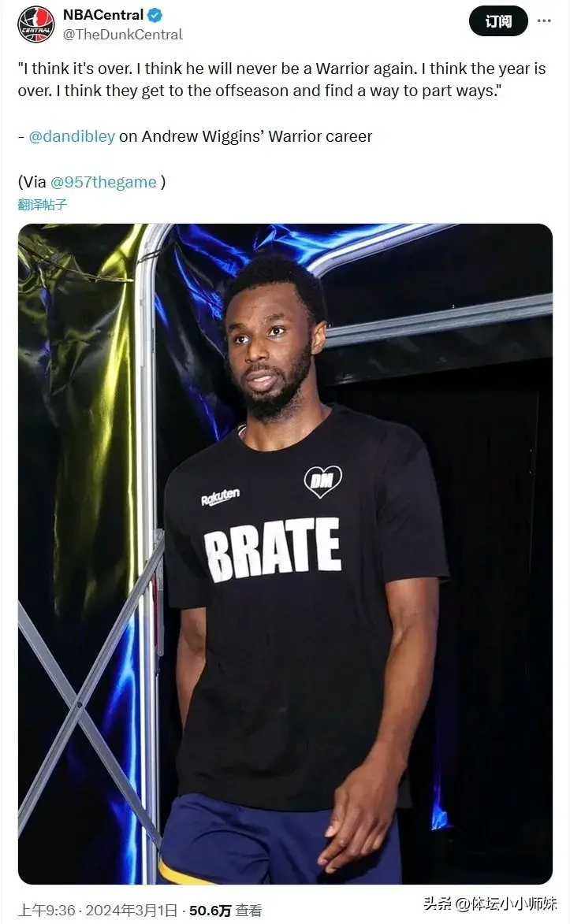The image size is (570, 924).
Task: Click the Andrew Wiggins' Warrior career caption
Action: [x=245, y=136]
